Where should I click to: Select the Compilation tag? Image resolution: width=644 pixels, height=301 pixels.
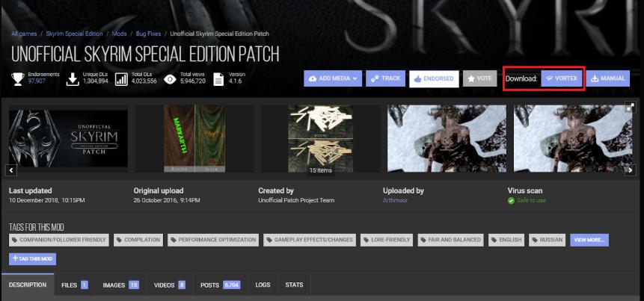tap(138, 240)
